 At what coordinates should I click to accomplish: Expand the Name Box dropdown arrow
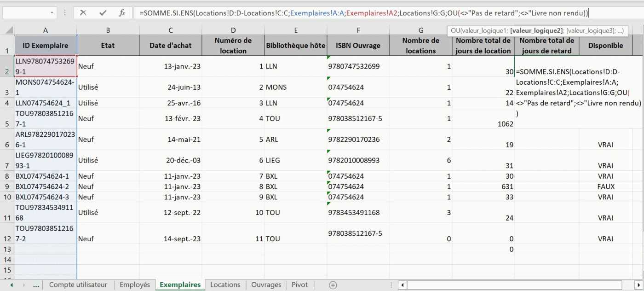[52, 13]
